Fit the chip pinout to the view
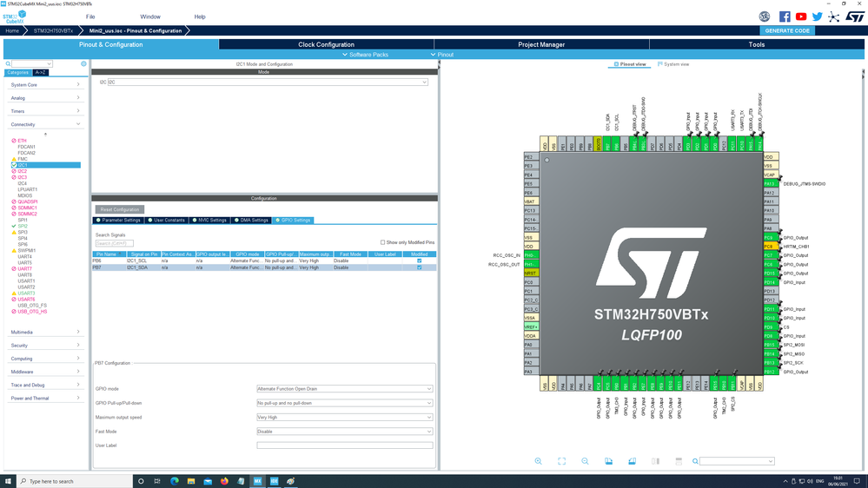 click(x=561, y=461)
